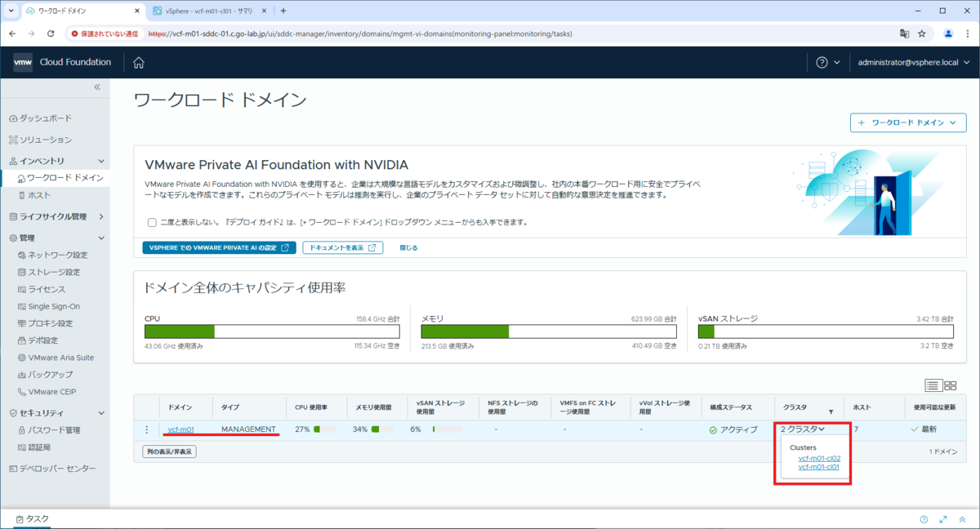980x529 pixels.
Task: Collapse the 2 クラスタ dropdown
Action: coord(803,429)
